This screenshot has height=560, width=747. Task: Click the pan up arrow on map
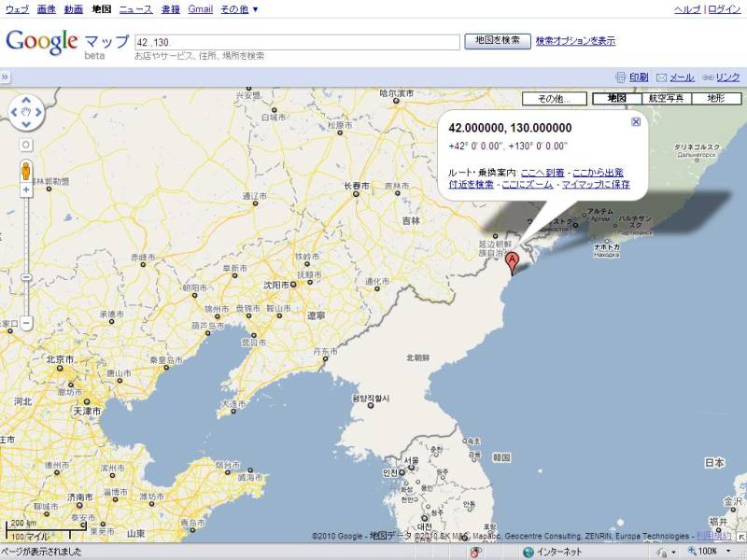(x=26, y=101)
